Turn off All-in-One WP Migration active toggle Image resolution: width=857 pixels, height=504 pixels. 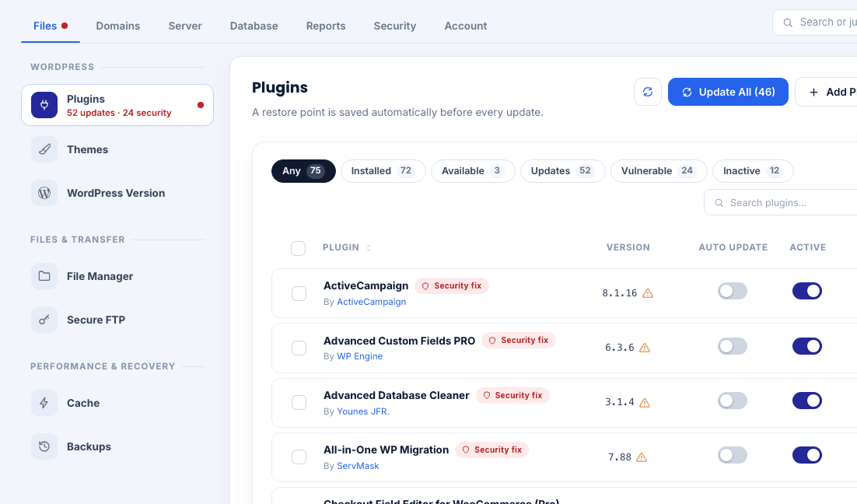click(x=807, y=455)
